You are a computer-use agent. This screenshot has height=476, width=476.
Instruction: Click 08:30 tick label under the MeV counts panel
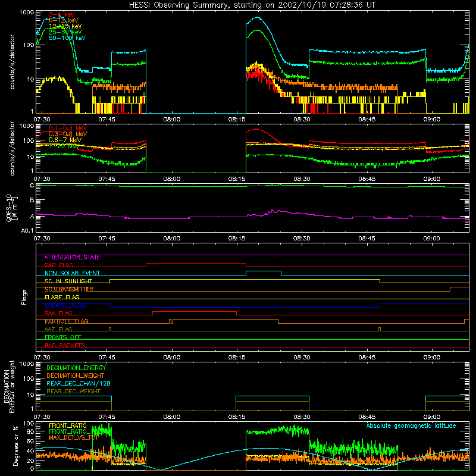click(x=302, y=179)
